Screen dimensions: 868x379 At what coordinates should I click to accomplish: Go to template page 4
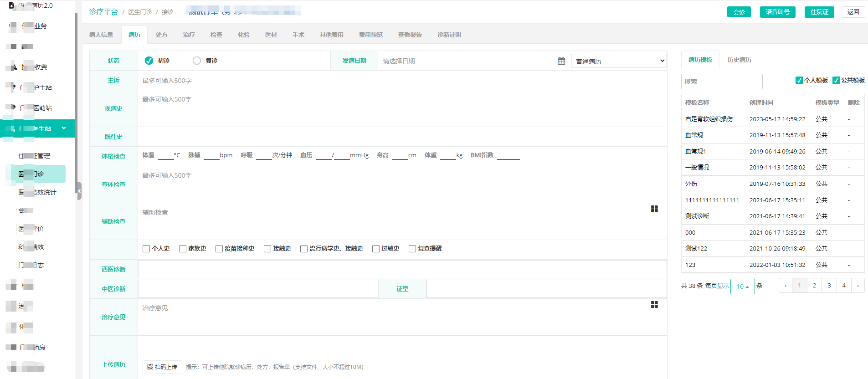(x=844, y=286)
